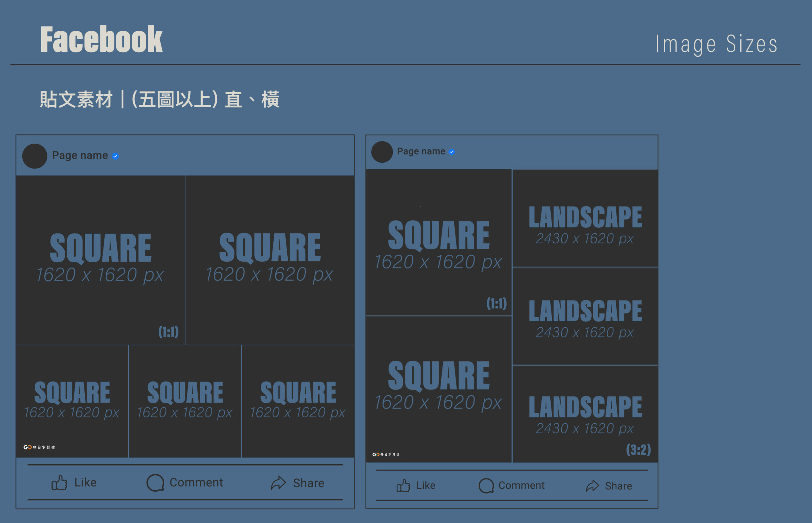Click the Share arrow icon in right post
812x523 pixels.
(592, 486)
